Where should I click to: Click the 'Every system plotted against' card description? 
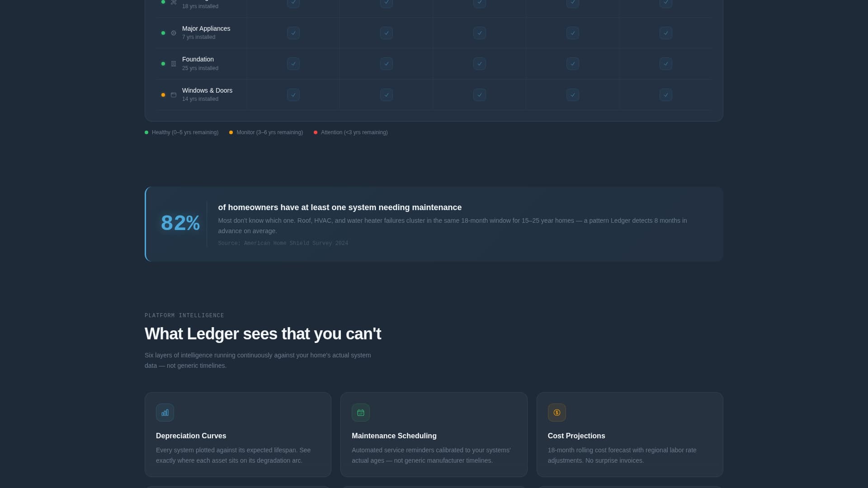pos(233,455)
